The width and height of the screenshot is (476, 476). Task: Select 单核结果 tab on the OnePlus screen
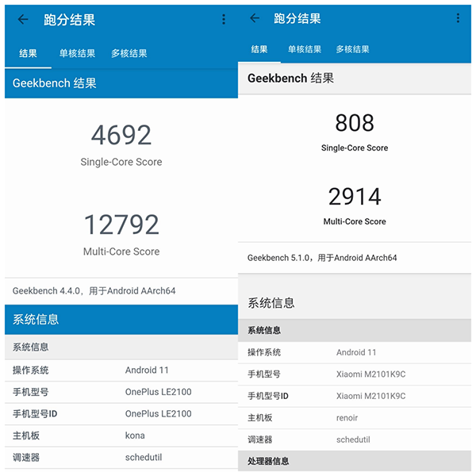[77, 54]
